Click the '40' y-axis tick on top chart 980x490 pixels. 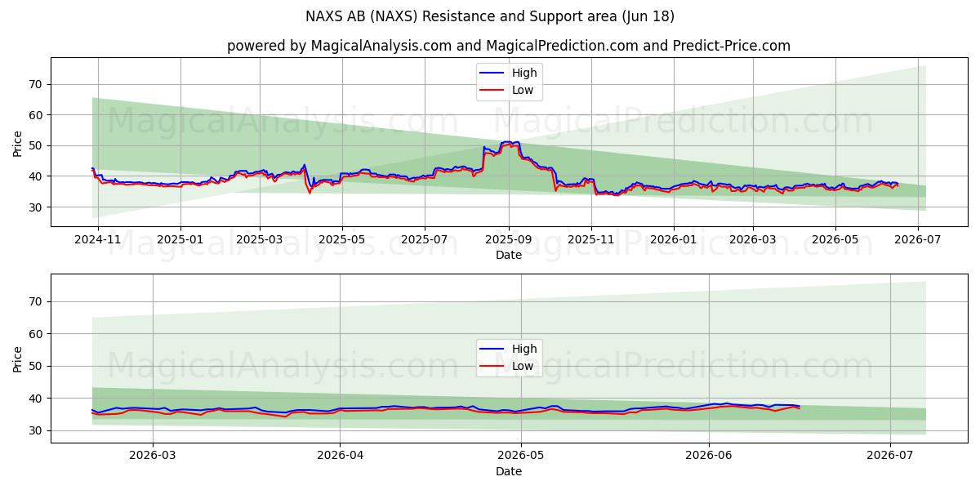[x=37, y=176]
